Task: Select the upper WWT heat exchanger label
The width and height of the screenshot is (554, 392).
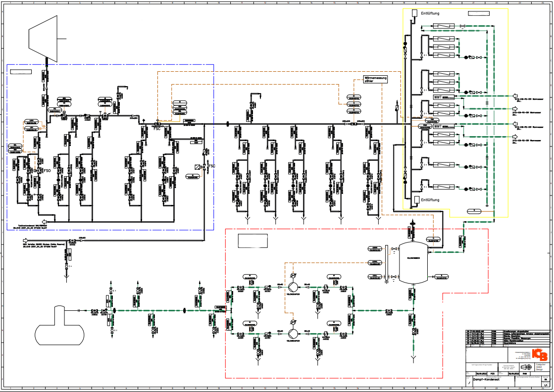Action: pos(438,97)
